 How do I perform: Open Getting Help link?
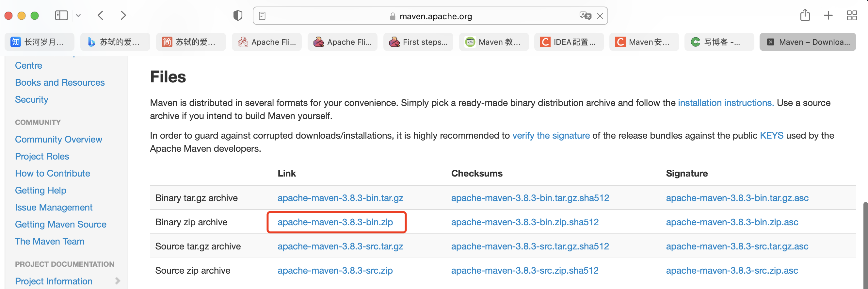point(41,190)
